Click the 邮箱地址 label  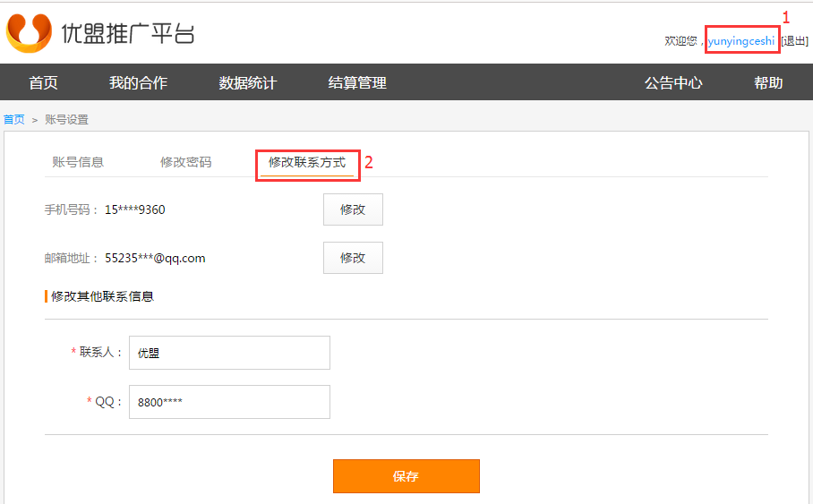pos(67,258)
